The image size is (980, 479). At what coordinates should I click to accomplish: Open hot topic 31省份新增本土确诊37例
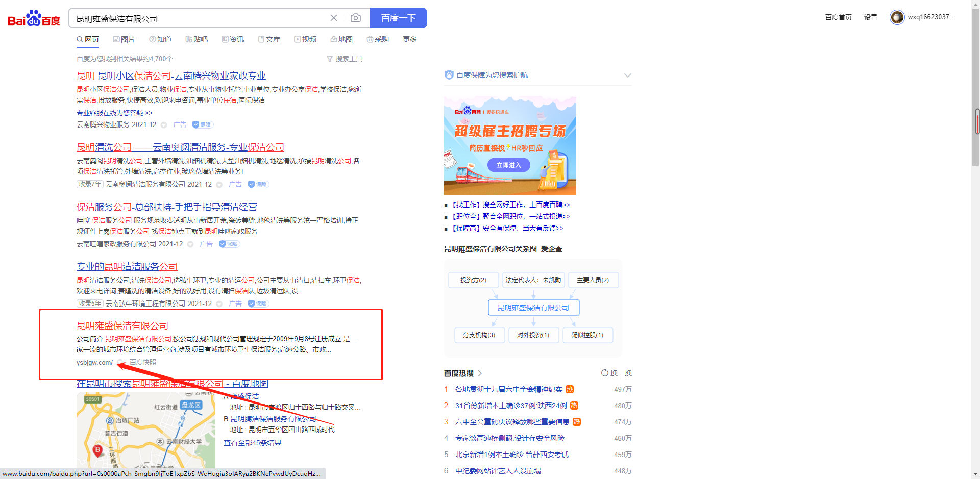coord(511,406)
